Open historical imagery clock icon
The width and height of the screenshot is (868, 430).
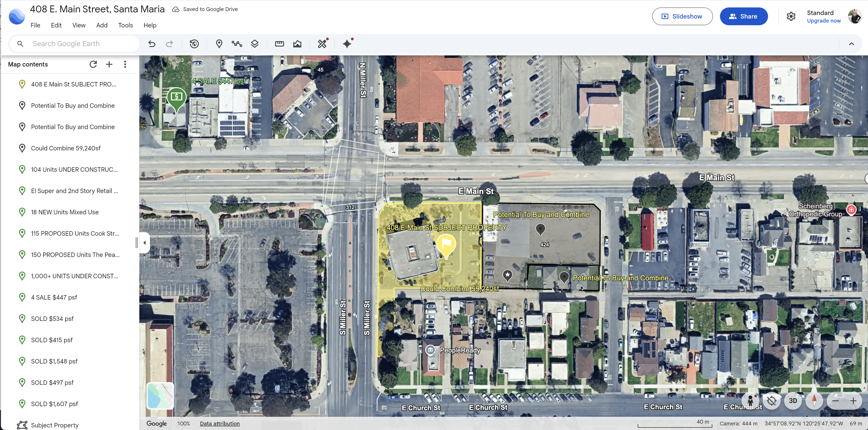click(194, 44)
